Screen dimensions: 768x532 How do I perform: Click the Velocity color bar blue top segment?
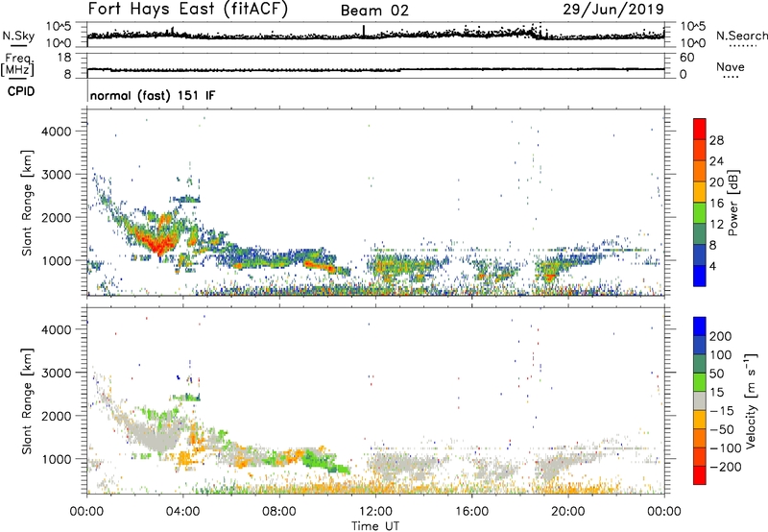(x=700, y=326)
